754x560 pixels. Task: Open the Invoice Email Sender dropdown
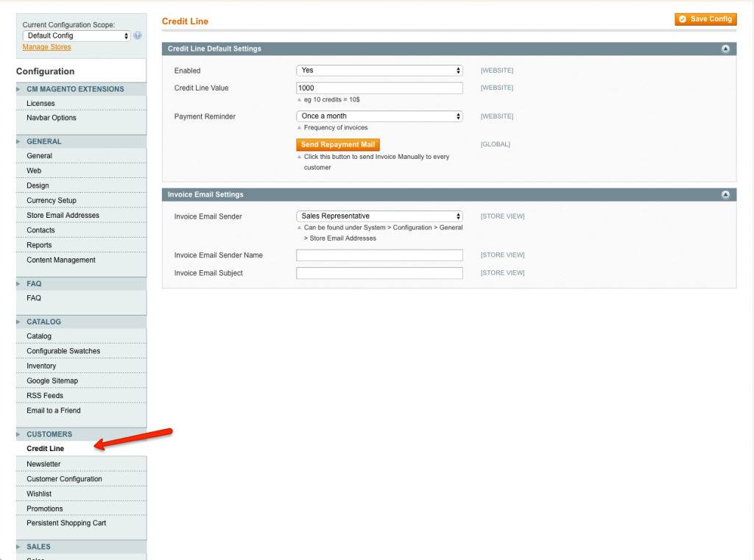click(379, 216)
